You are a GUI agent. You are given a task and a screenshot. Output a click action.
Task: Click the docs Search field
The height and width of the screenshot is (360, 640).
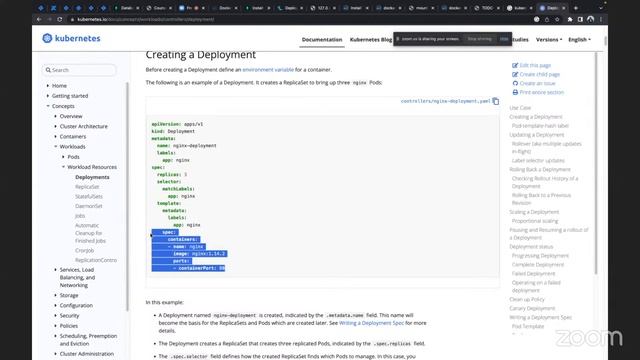coord(79,70)
